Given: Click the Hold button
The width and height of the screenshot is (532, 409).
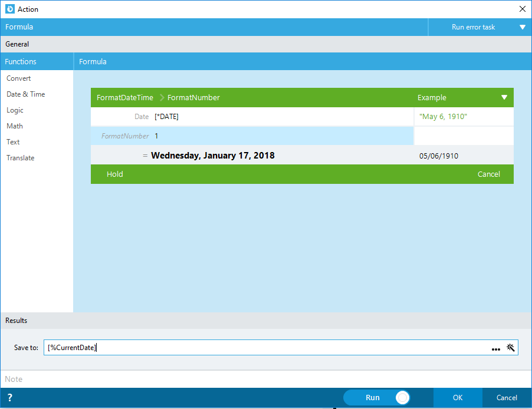Looking at the screenshot, I should (x=114, y=174).
